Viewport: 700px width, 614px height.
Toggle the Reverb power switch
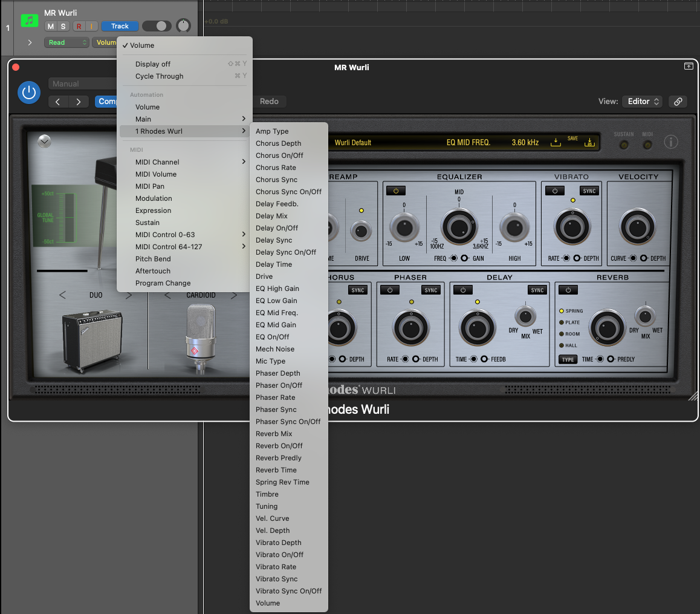[x=568, y=290]
